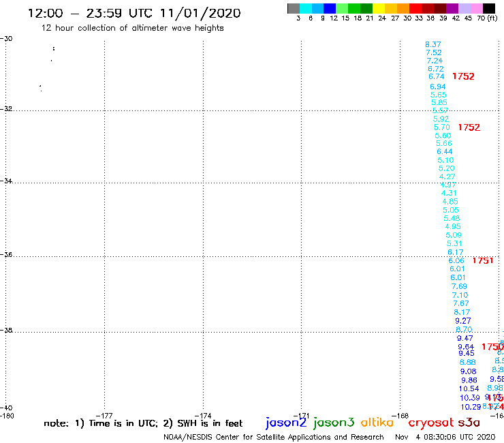The image size is (504, 443).
Task: Click the gray swatch in the color bar
Action: 294,8
